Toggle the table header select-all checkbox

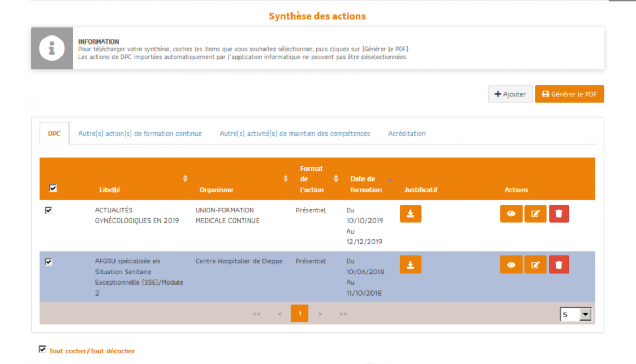point(53,188)
